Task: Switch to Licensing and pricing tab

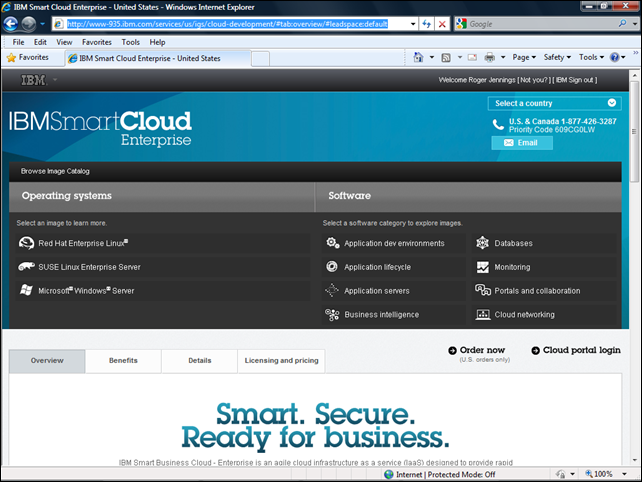Action: [x=281, y=361]
